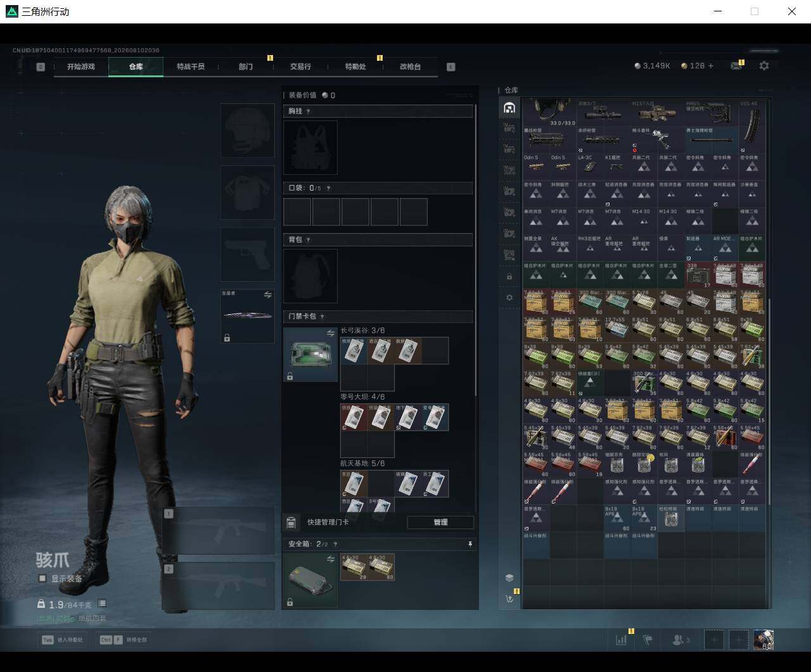Click the 3,149K currency balance
Screen dimensions: 811x672
[652, 66]
